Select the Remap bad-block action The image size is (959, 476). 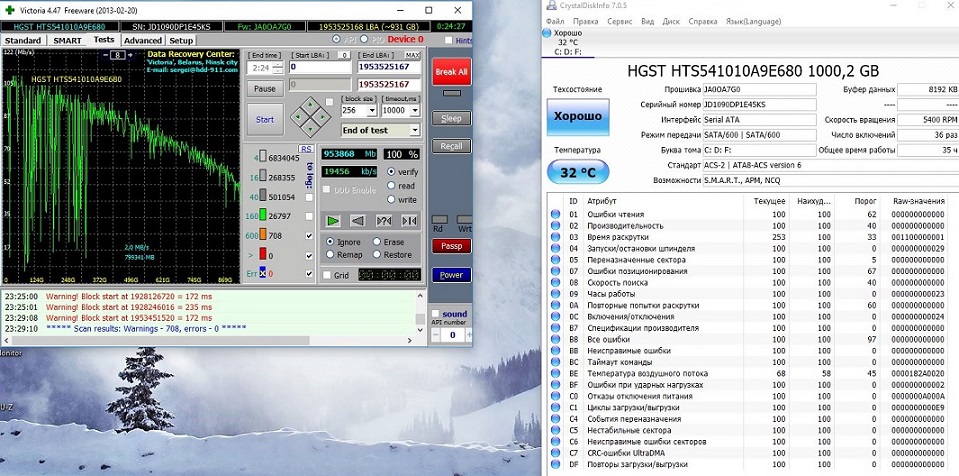coord(330,255)
